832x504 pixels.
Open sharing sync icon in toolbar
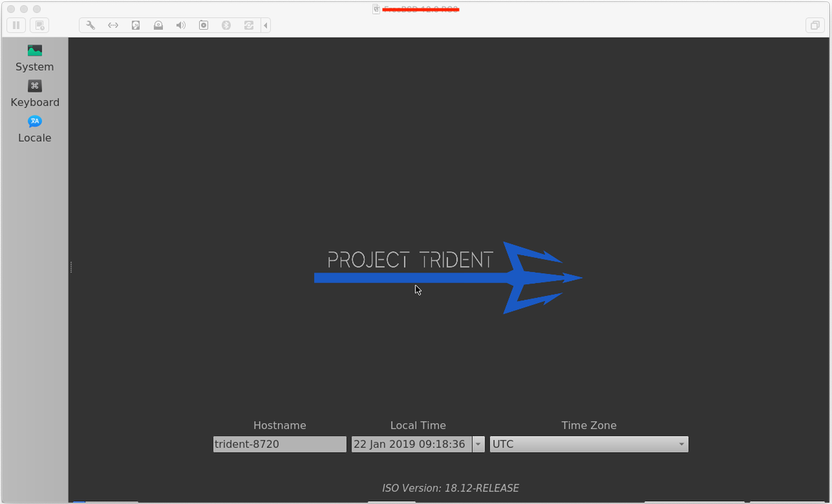(x=248, y=26)
